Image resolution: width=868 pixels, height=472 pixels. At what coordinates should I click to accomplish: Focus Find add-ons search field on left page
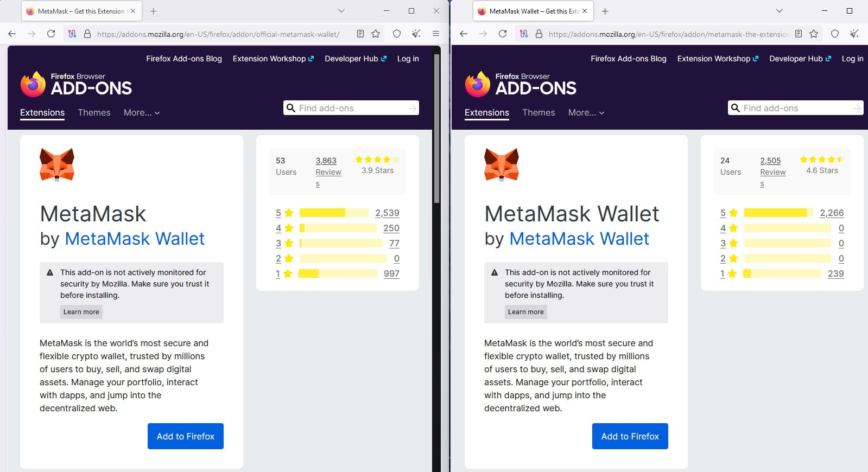[x=352, y=108]
